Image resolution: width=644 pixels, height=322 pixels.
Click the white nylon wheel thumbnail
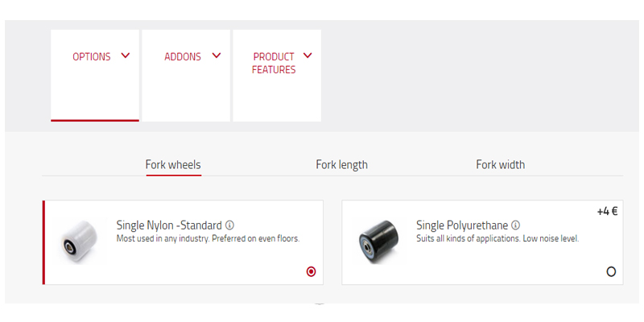point(80,241)
